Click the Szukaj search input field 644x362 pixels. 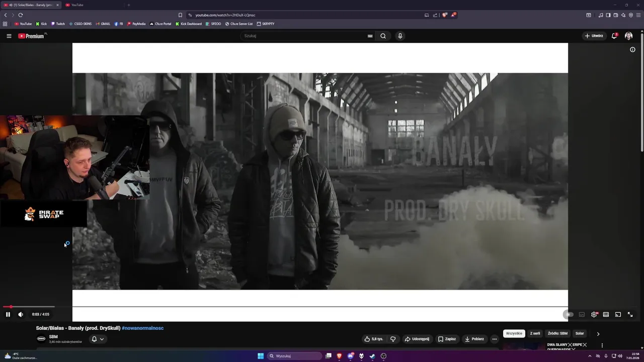[304, 36]
